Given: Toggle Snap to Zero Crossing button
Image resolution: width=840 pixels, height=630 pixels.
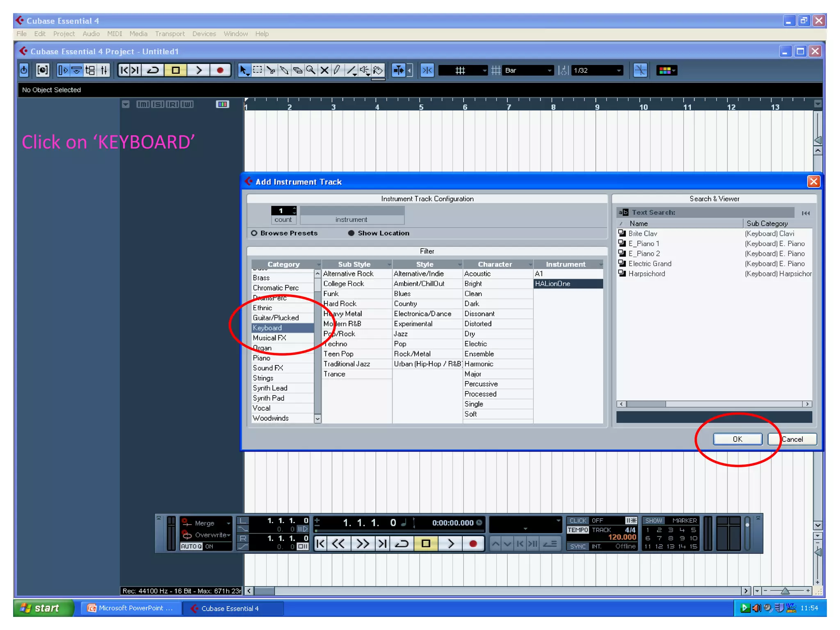Looking at the screenshot, I should [x=640, y=71].
